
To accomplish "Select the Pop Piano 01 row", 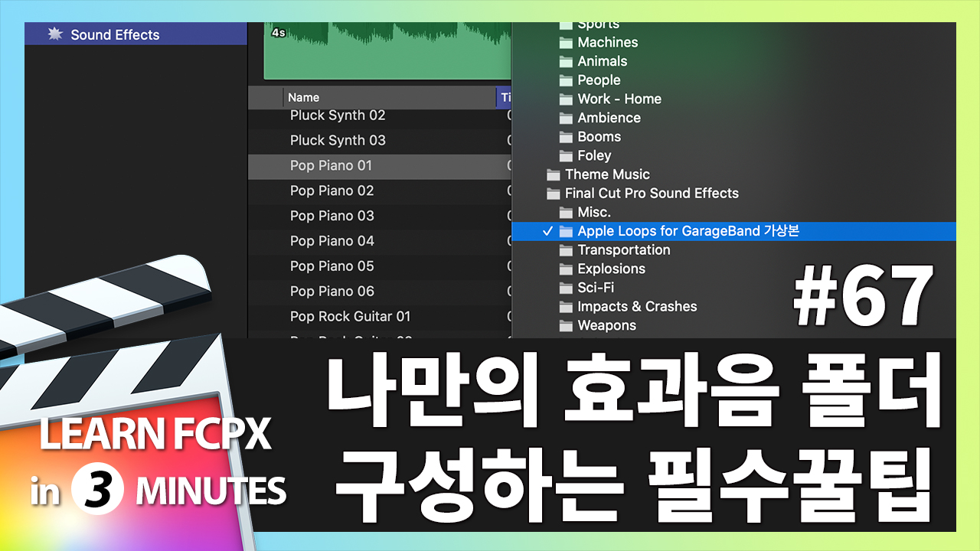I will [380, 166].
